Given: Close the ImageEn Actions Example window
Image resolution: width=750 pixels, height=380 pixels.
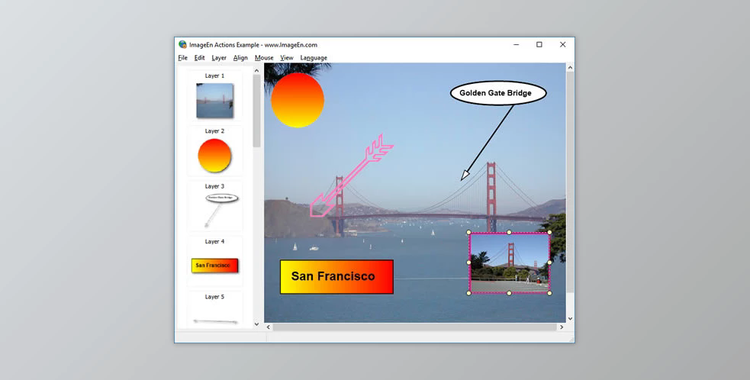Looking at the screenshot, I should [x=562, y=45].
